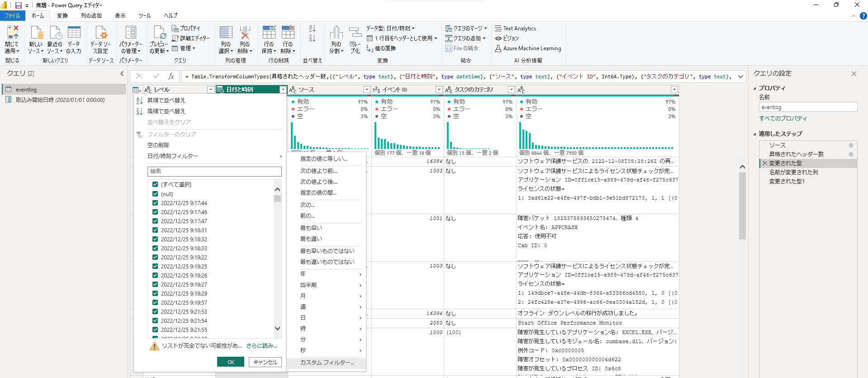
Task: Uncheck the (null) filter value
Action: click(155, 194)
